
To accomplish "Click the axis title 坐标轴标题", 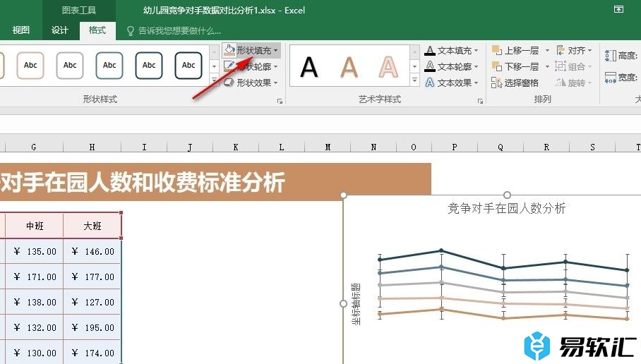I will [x=356, y=304].
